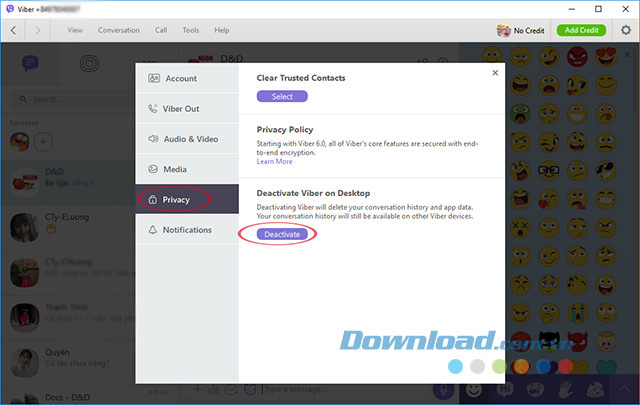The image size is (640, 405).
Task: Choose the light green heart color
Action: point(499,367)
